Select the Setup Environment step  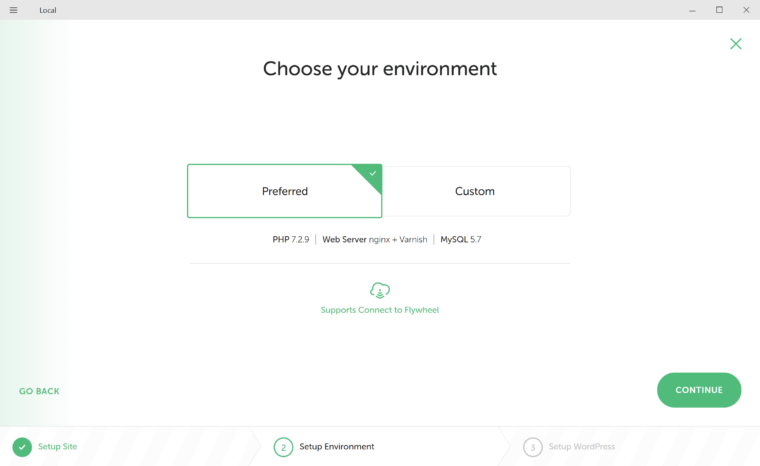point(337,447)
